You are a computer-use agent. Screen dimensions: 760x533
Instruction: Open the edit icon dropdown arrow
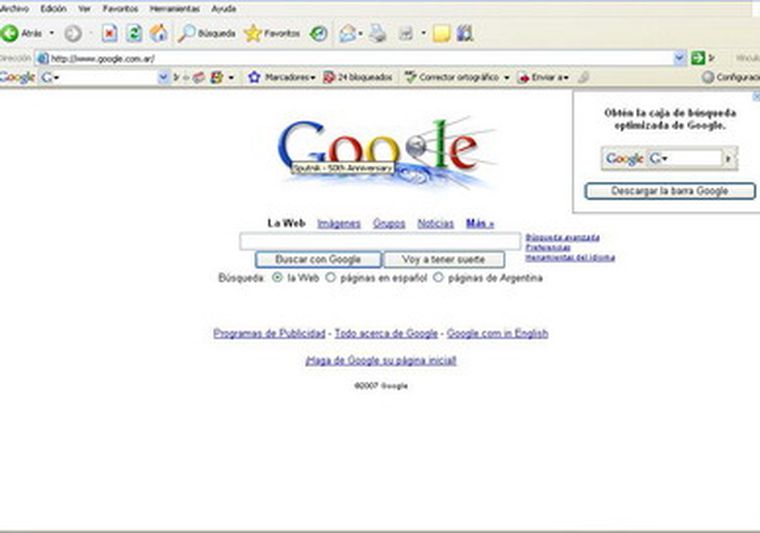(x=423, y=33)
